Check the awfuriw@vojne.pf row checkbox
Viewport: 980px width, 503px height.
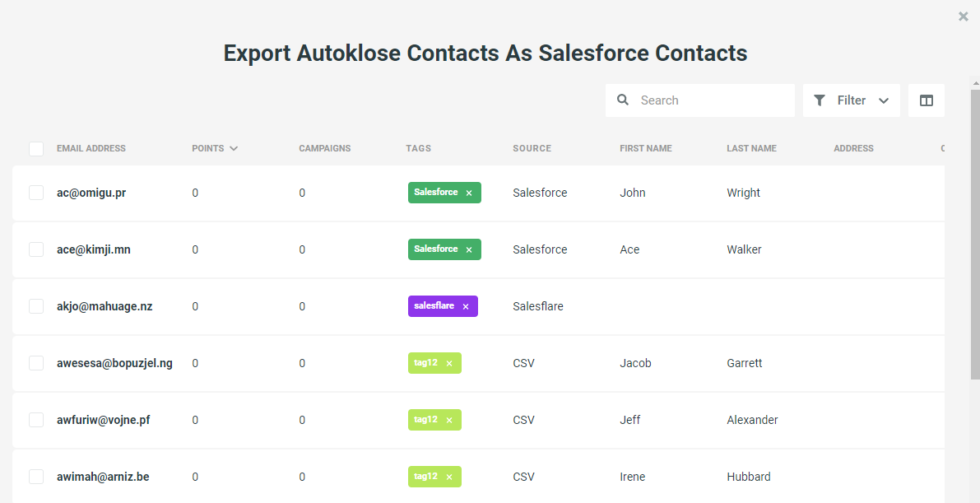36,420
